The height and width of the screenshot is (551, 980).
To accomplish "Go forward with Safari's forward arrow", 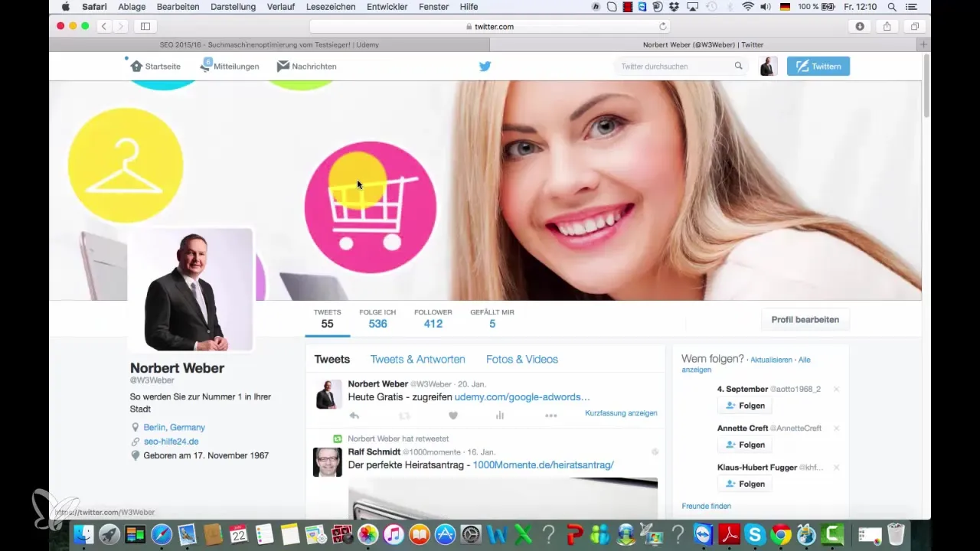I will 122,26.
